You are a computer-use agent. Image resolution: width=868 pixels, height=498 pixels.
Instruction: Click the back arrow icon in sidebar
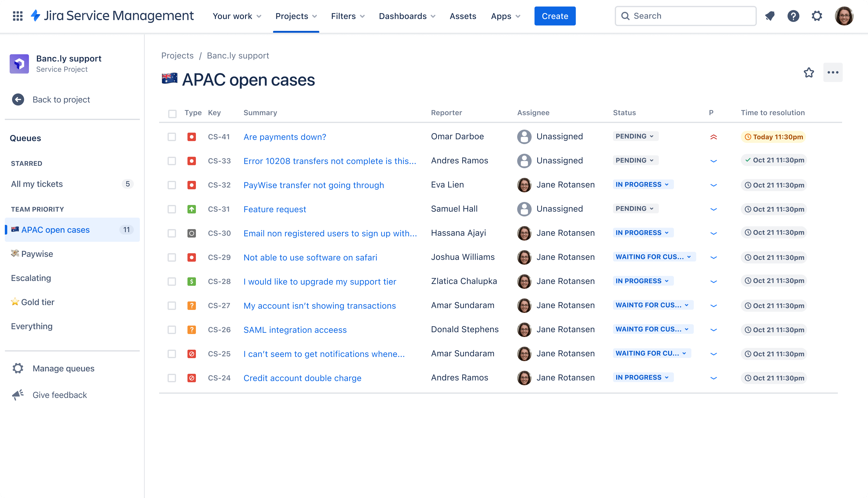point(18,99)
